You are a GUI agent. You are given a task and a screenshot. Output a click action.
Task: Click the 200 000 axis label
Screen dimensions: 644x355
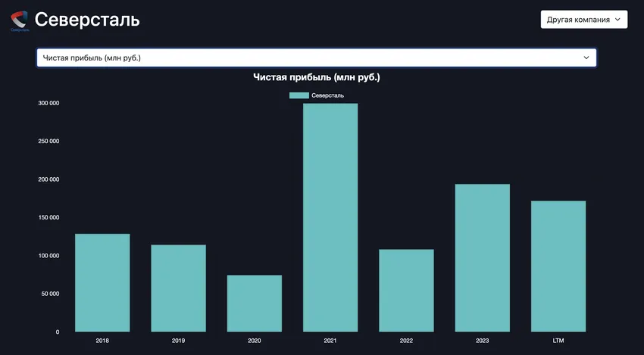click(49, 179)
